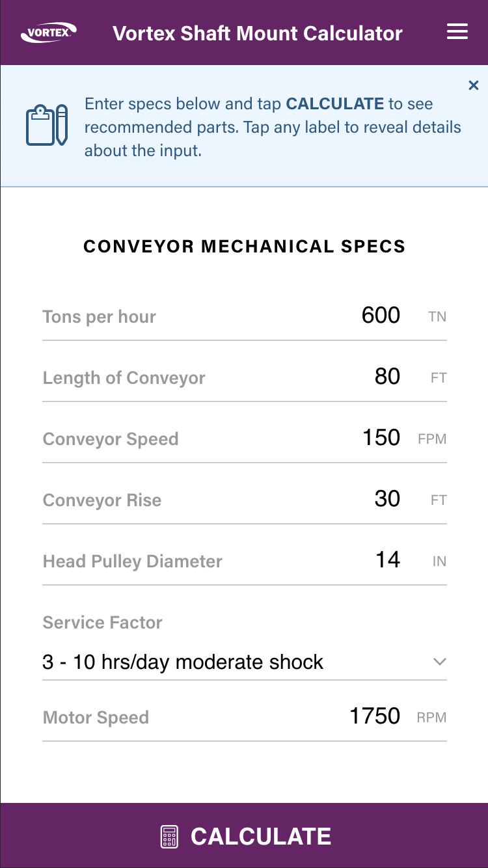Click the Vortex logo
The width and height of the screenshot is (488, 868).
click(49, 32)
